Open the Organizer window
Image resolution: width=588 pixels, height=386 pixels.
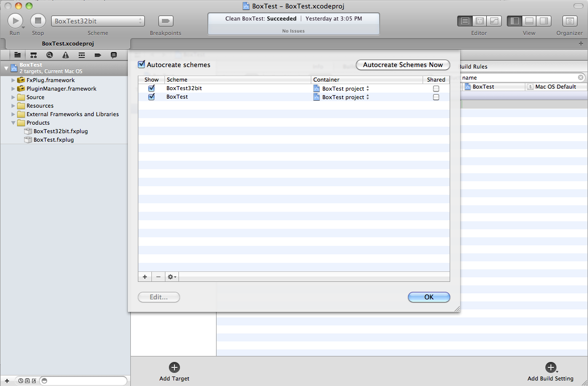pos(569,21)
